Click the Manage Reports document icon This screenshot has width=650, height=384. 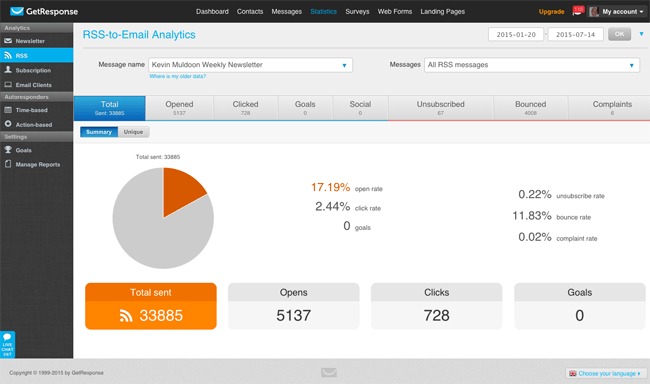click(8, 164)
